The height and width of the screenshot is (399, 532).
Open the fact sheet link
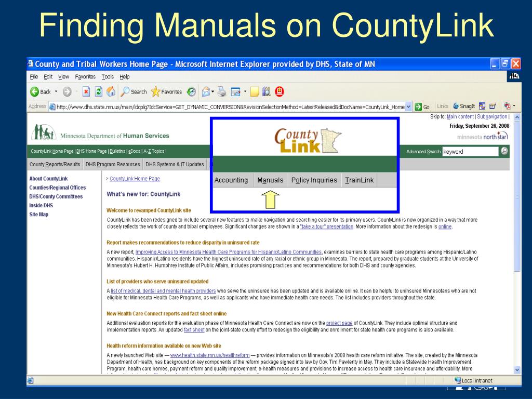click(x=194, y=330)
